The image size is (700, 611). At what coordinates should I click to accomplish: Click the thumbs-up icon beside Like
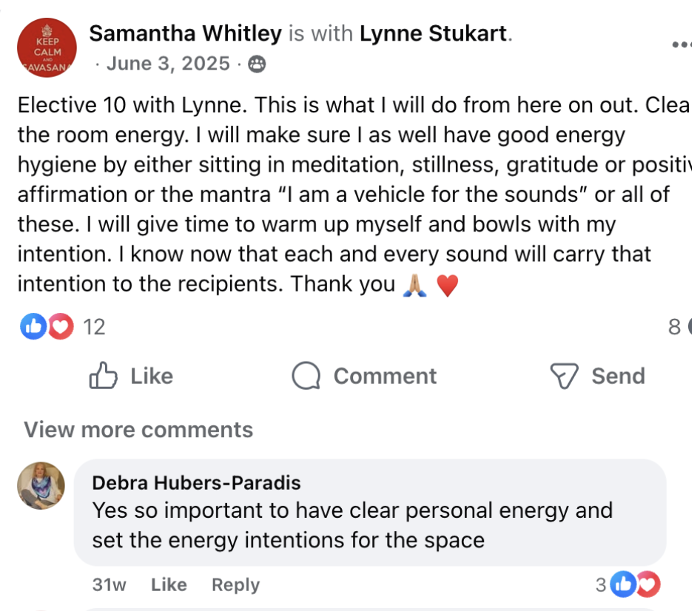pos(104,376)
